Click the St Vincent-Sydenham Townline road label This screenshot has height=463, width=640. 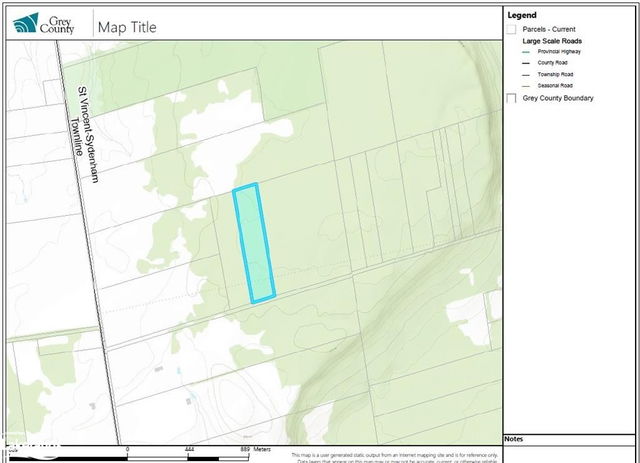tap(85, 134)
